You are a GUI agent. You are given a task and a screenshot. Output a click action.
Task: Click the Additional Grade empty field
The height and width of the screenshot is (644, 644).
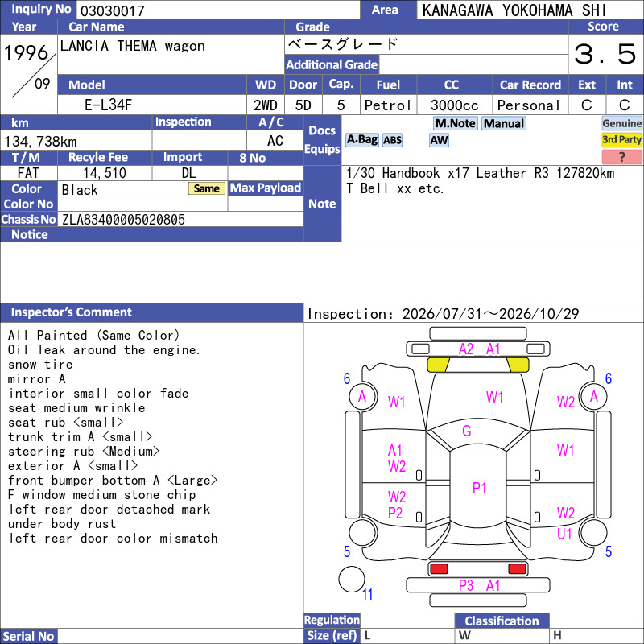click(x=473, y=64)
